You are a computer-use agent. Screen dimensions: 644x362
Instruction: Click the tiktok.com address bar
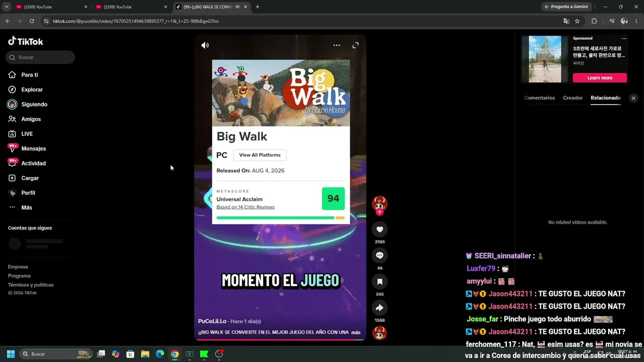click(x=302, y=21)
